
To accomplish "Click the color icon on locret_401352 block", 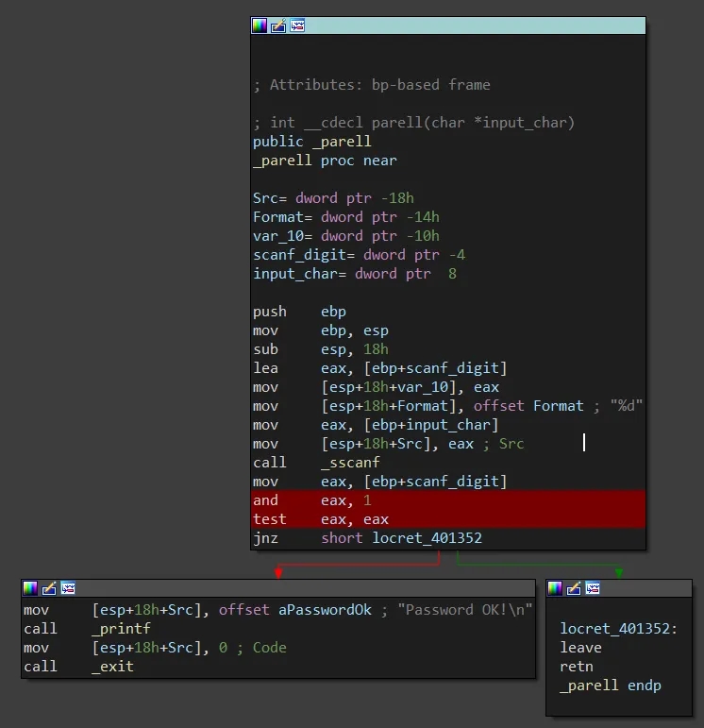I will (x=555, y=588).
